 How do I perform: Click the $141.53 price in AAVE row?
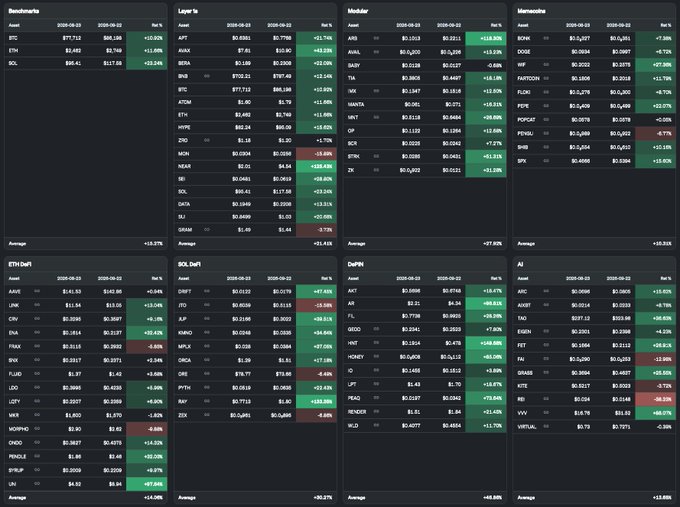(72, 291)
